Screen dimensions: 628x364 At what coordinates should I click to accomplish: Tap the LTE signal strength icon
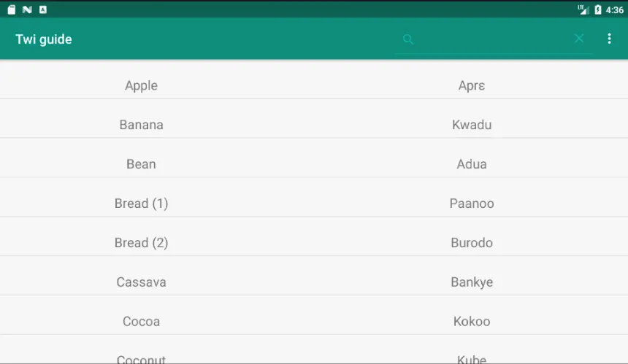point(583,9)
